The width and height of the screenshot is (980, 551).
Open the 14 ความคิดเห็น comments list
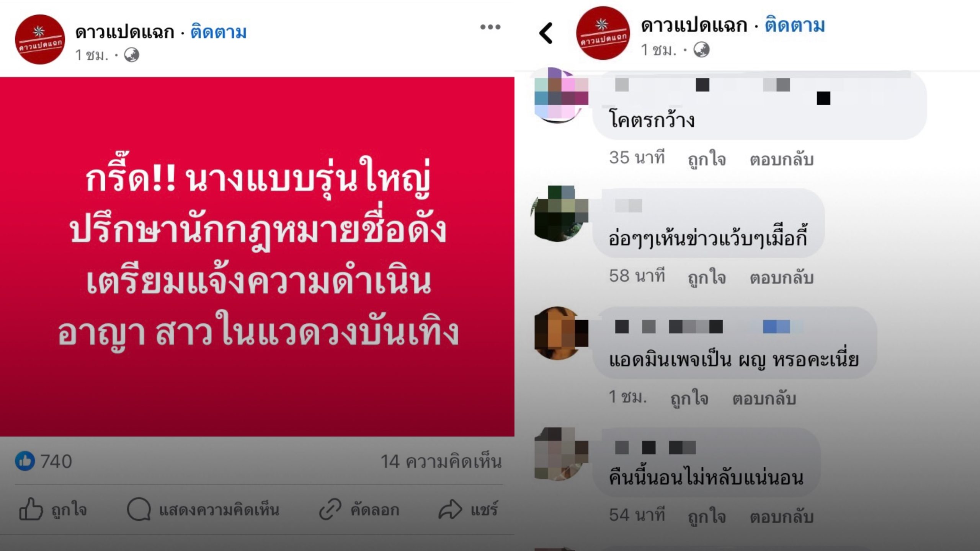click(441, 461)
